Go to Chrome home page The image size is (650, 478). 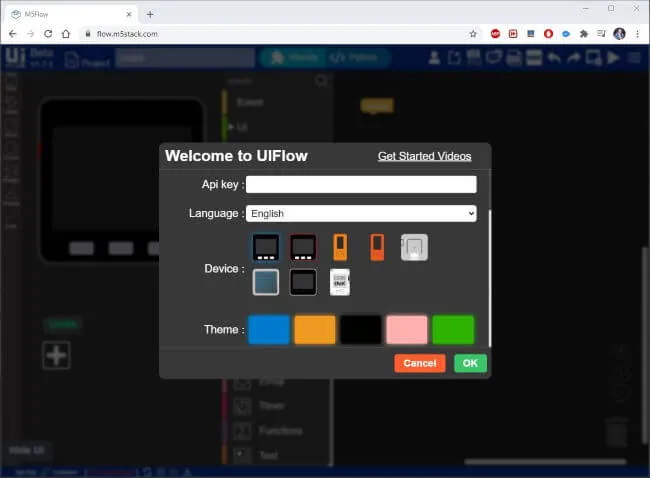pyautogui.click(x=66, y=34)
